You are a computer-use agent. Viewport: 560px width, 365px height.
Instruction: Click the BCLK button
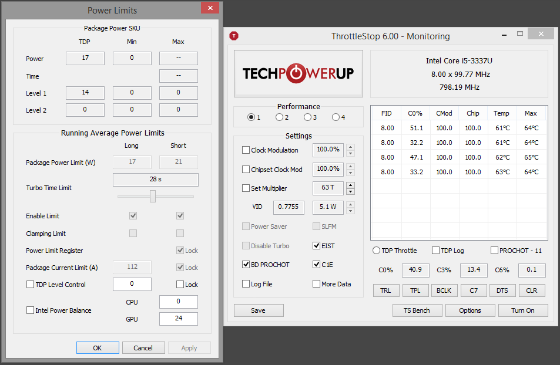pos(444,290)
